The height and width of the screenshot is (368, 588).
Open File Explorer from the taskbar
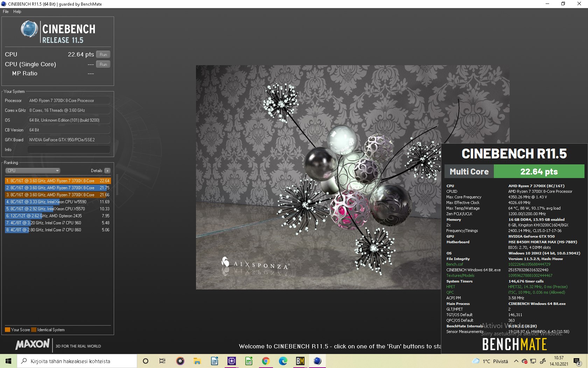(197, 361)
